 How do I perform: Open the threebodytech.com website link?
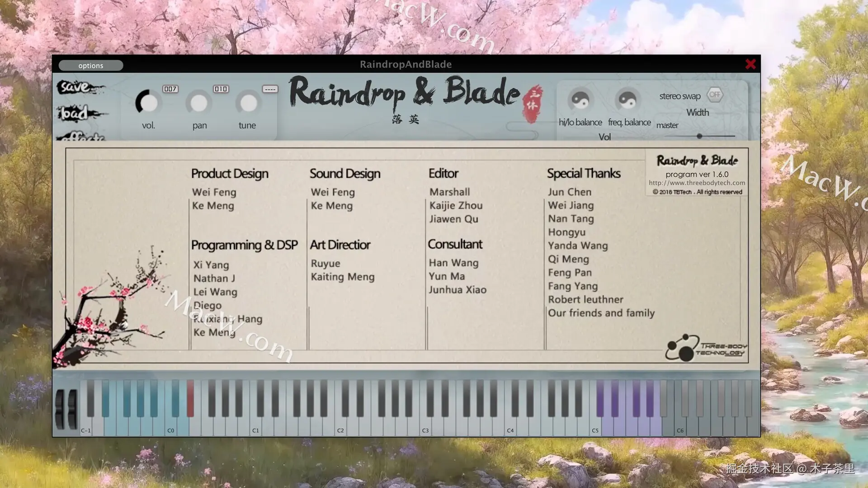pos(697,183)
